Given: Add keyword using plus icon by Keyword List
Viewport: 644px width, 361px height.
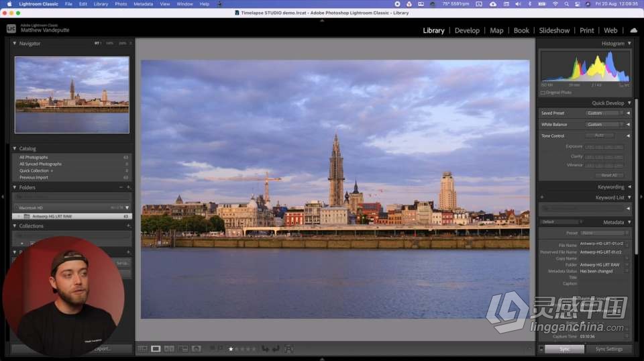Looking at the screenshot, I should [x=542, y=197].
